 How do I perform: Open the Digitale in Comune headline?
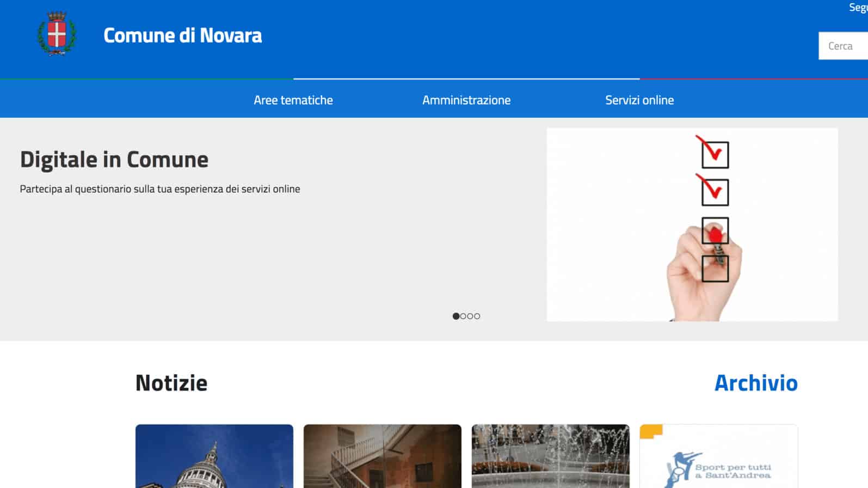[114, 160]
